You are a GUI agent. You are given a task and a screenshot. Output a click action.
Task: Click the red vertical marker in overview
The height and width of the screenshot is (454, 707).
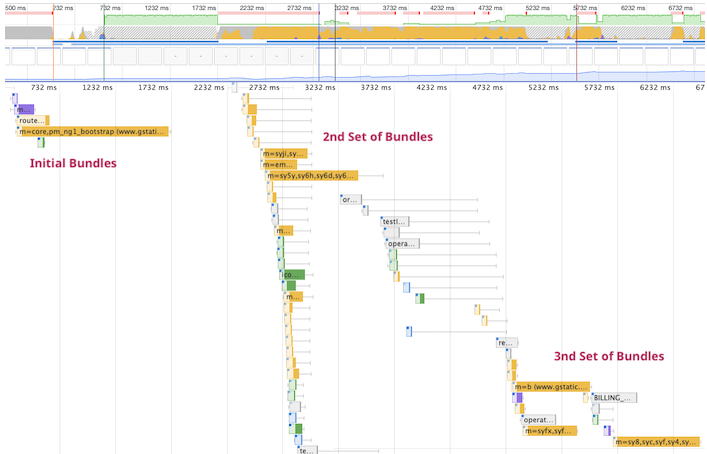576,40
